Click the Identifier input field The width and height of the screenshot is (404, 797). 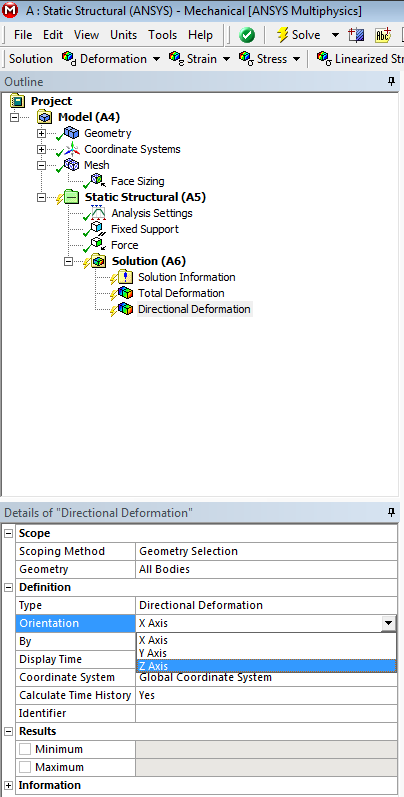[x=266, y=713]
